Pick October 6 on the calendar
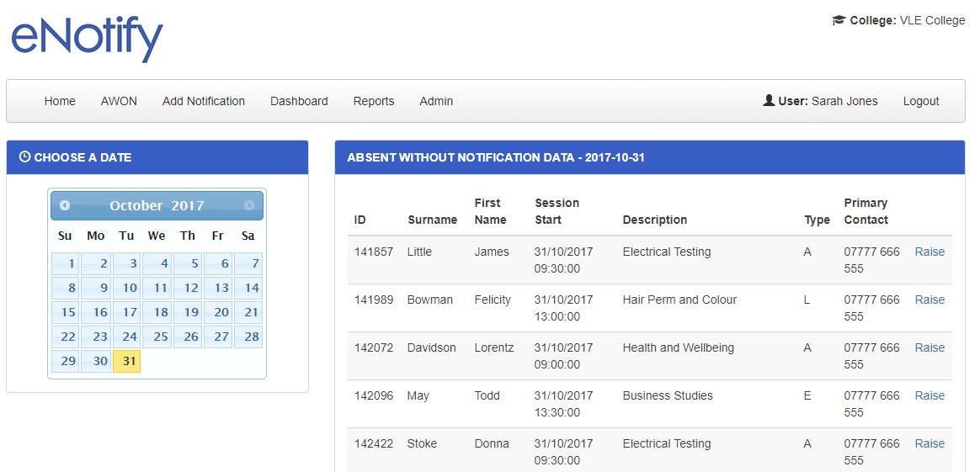980x472 pixels. 218,263
